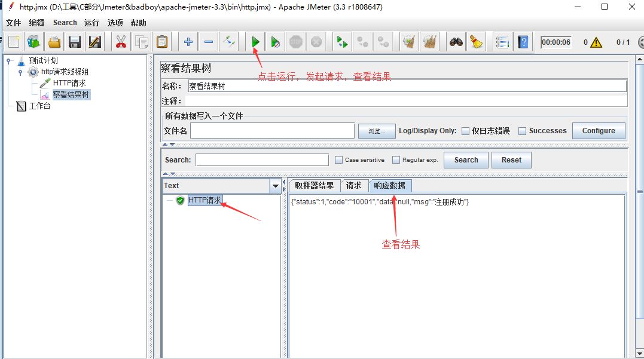This screenshot has width=644, height=359.
Task: Select 测试计划 in the tree
Action: (x=43, y=61)
